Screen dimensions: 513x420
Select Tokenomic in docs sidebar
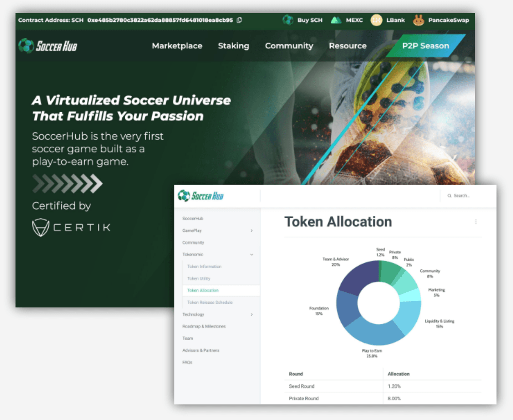193,255
